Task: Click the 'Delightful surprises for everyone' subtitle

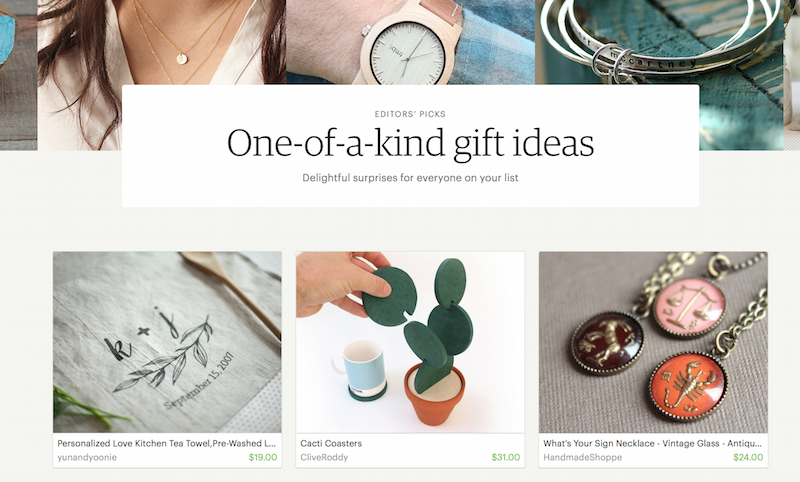Action: (x=410, y=178)
